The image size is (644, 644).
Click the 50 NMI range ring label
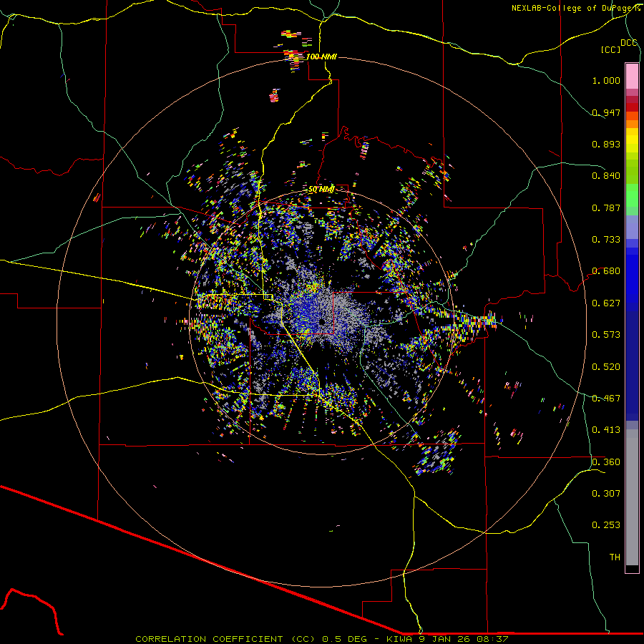pos(321,190)
